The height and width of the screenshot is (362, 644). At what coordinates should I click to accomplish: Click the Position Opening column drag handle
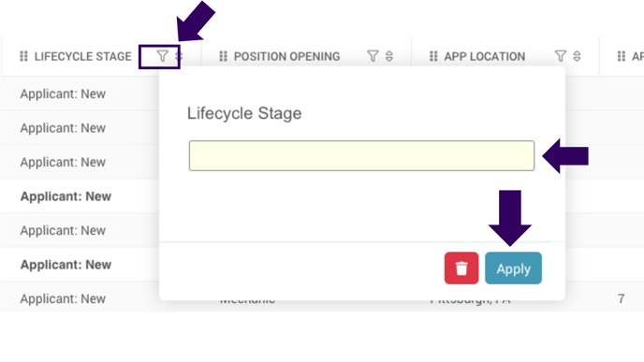[x=223, y=56]
